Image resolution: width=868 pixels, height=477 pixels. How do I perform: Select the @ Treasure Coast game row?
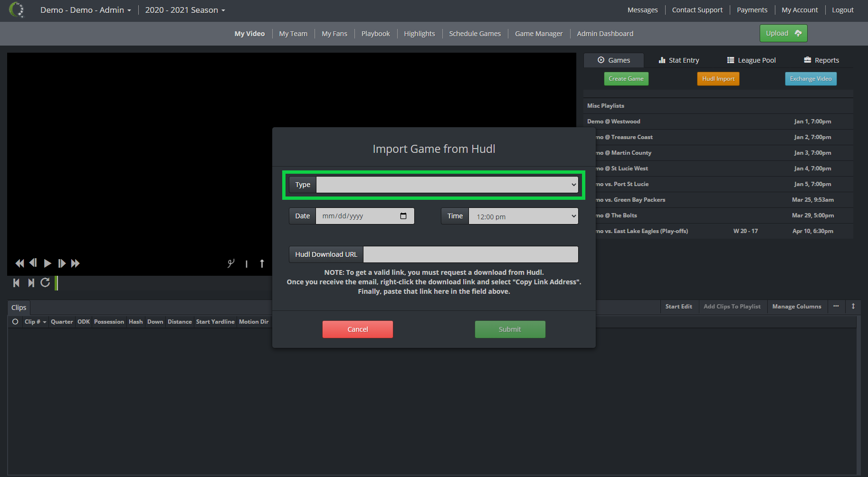coord(718,137)
